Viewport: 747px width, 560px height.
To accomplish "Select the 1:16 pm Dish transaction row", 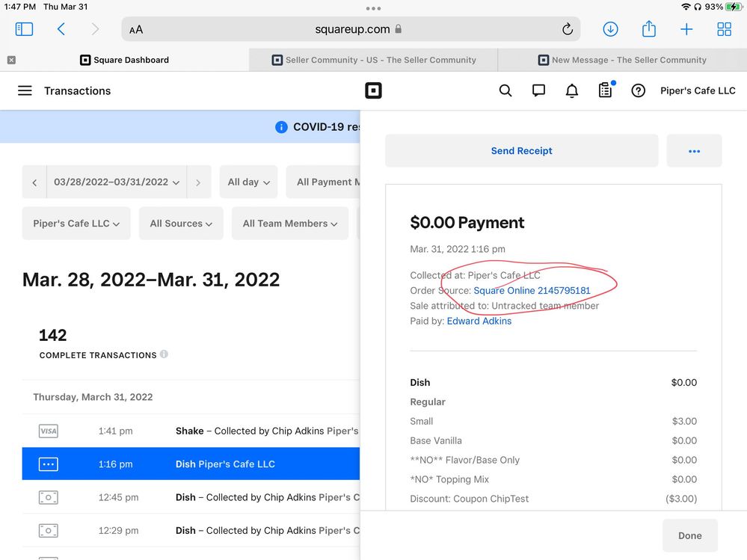I will (x=191, y=464).
